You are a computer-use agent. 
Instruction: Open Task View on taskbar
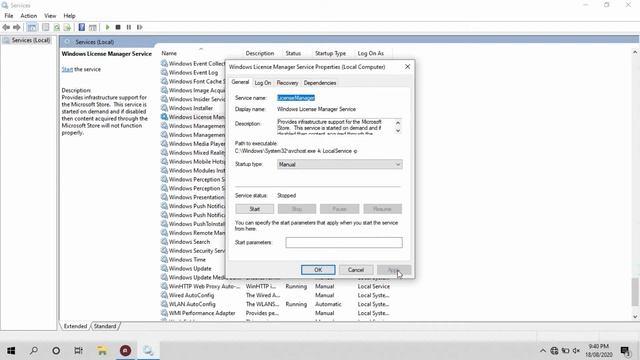(x=78, y=350)
